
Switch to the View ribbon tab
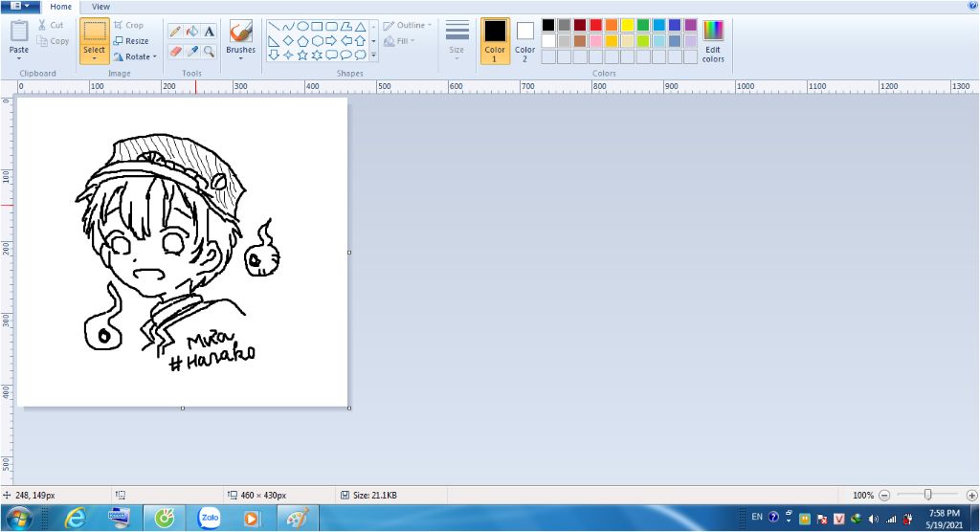point(100,7)
